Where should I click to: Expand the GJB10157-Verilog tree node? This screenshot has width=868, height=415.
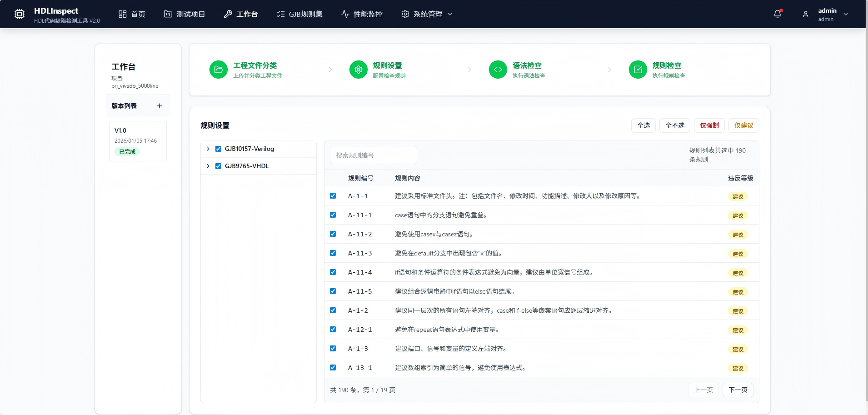tap(208, 149)
